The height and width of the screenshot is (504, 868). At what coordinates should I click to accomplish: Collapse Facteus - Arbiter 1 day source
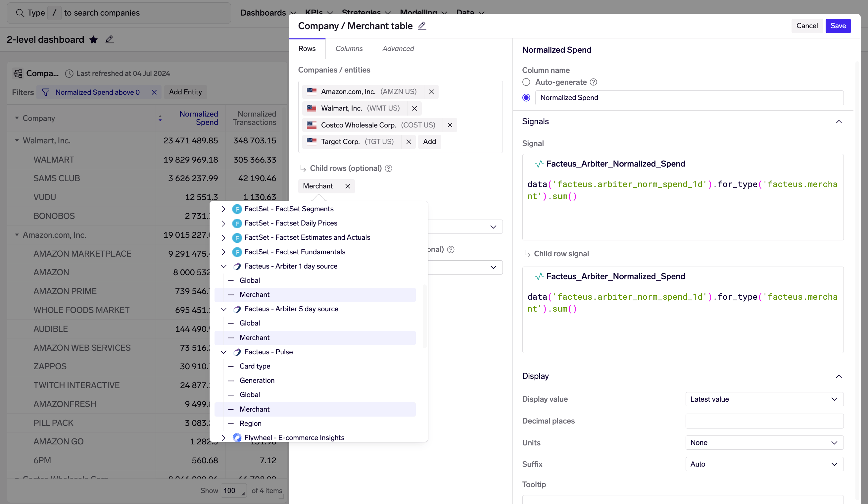223,266
